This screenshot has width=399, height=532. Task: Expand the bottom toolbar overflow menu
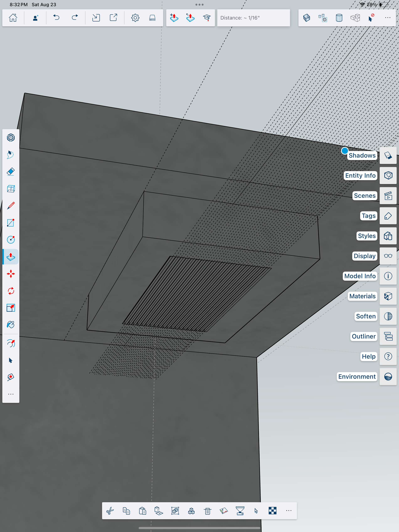pyautogui.click(x=289, y=511)
